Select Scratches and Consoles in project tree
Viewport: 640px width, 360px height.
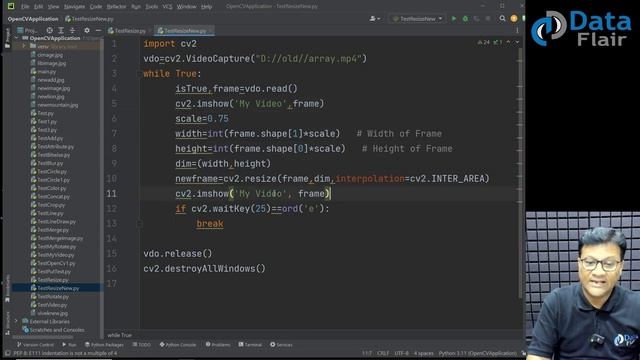point(53,330)
